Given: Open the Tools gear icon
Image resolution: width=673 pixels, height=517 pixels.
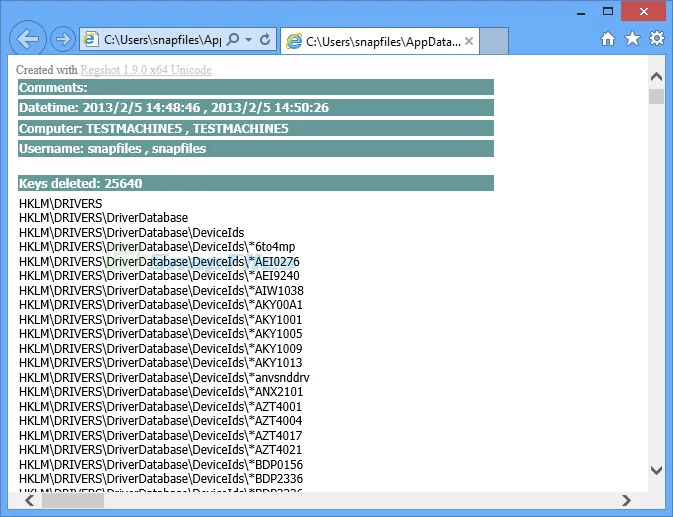Looking at the screenshot, I should click(657, 38).
